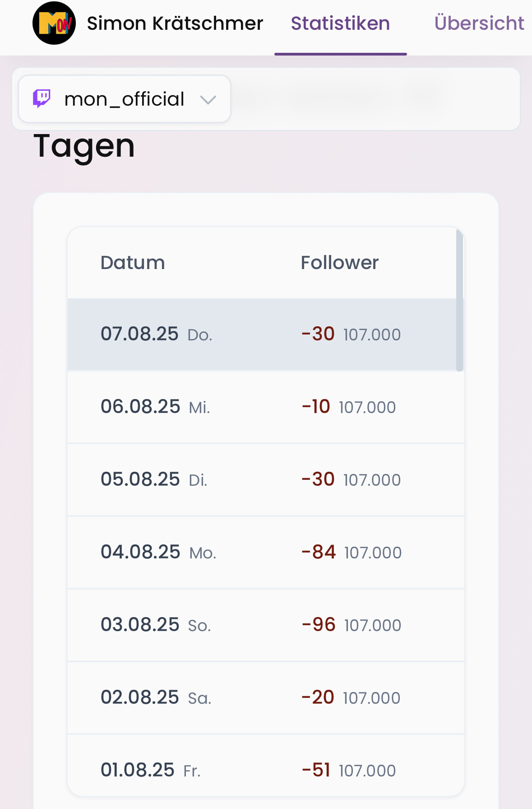
Task: Open the Übersicht tab
Action: (x=479, y=23)
